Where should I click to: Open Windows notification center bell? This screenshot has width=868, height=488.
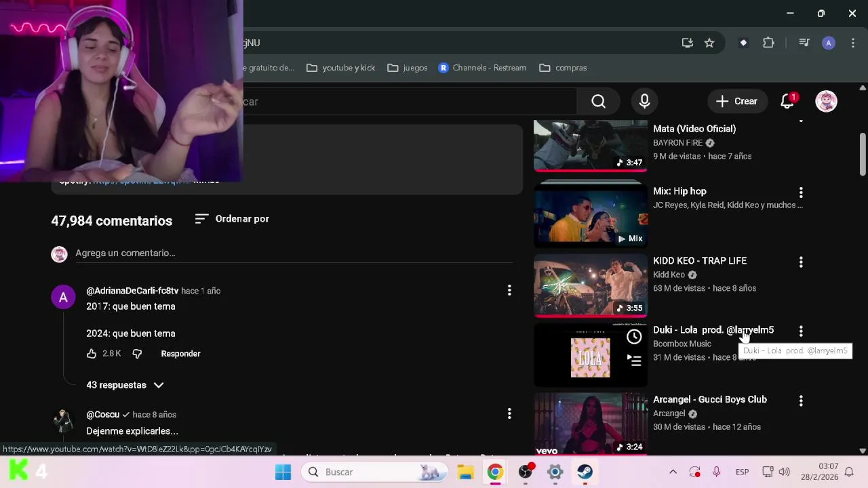pyautogui.click(x=849, y=472)
